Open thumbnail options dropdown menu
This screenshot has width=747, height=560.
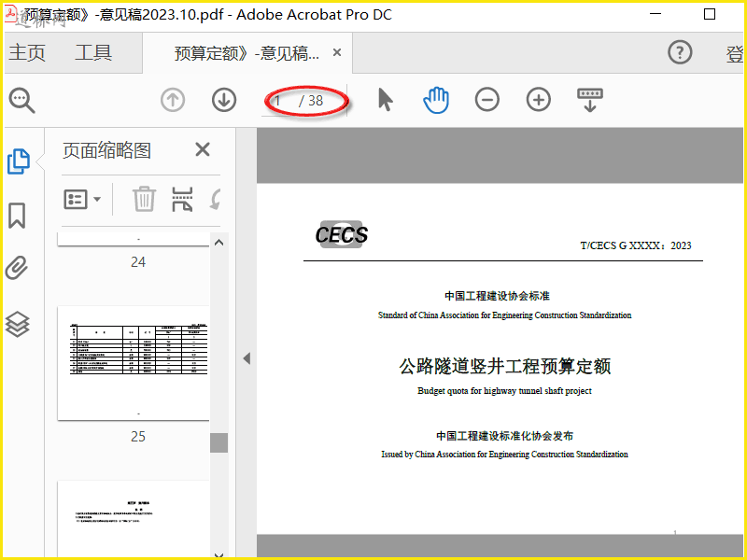click(x=82, y=199)
